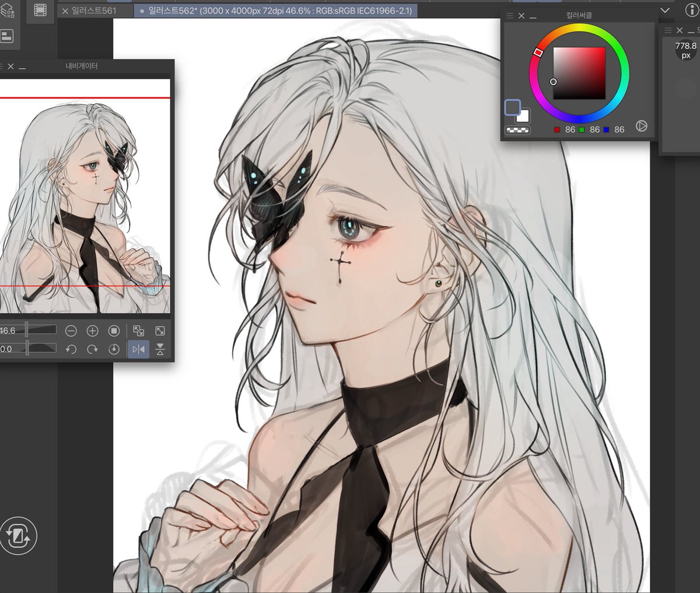Click the blue 86 value

(619, 129)
